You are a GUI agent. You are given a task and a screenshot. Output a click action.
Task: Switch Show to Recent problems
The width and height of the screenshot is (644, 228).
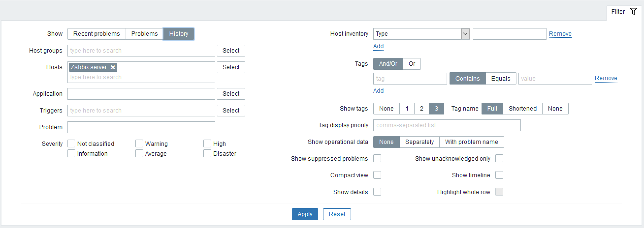point(97,34)
